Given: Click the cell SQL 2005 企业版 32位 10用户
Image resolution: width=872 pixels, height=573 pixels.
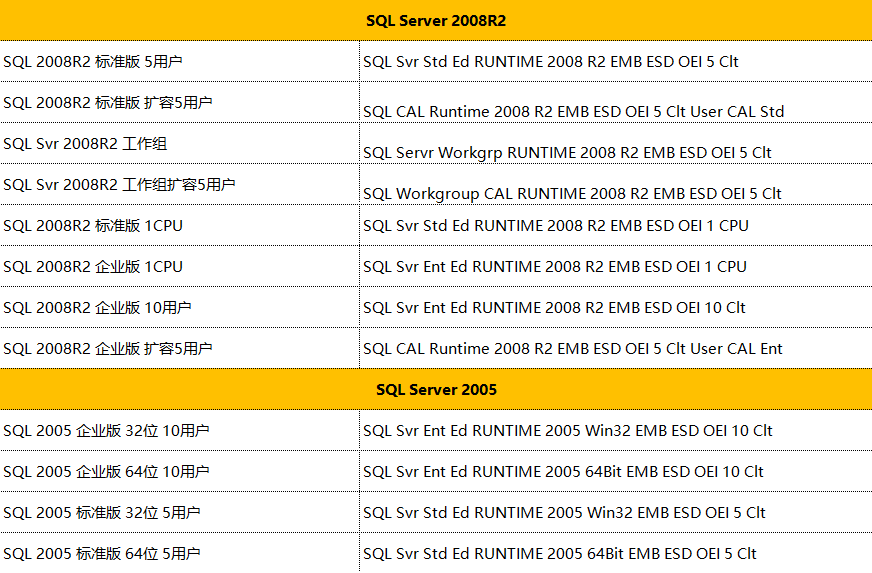Looking at the screenshot, I should (180, 430).
